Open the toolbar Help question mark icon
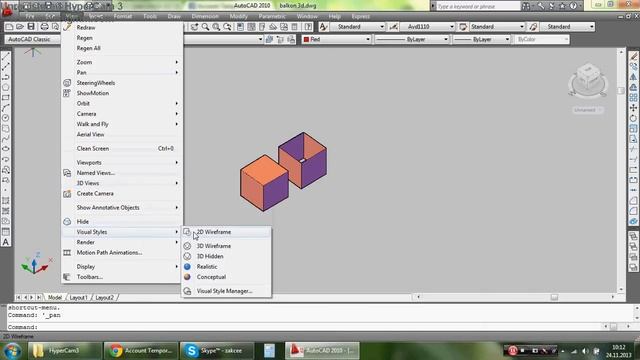Viewport: 640px width, 360px height. [309, 27]
